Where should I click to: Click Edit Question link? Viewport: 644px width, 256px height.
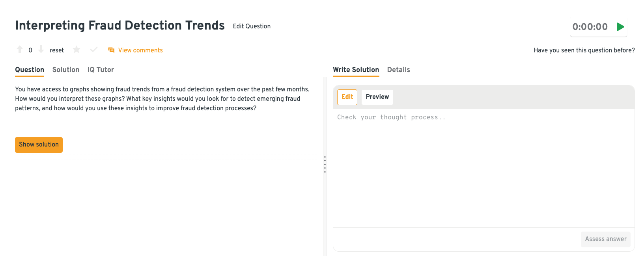(252, 26)
